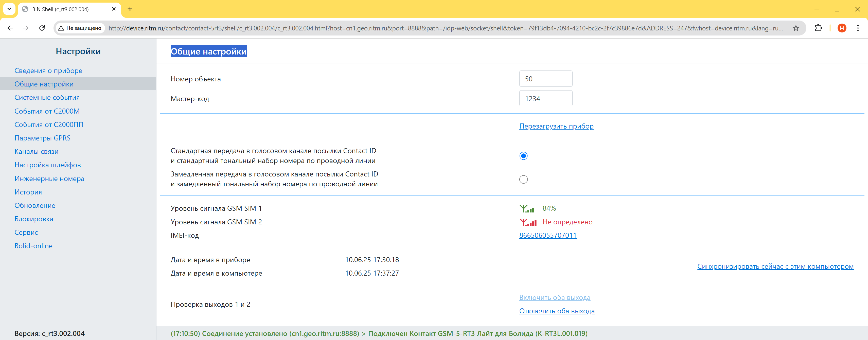Click the IMEI number 866506055707011 link
The width and height of the screenshot is (868, 340).
[547, 235]
